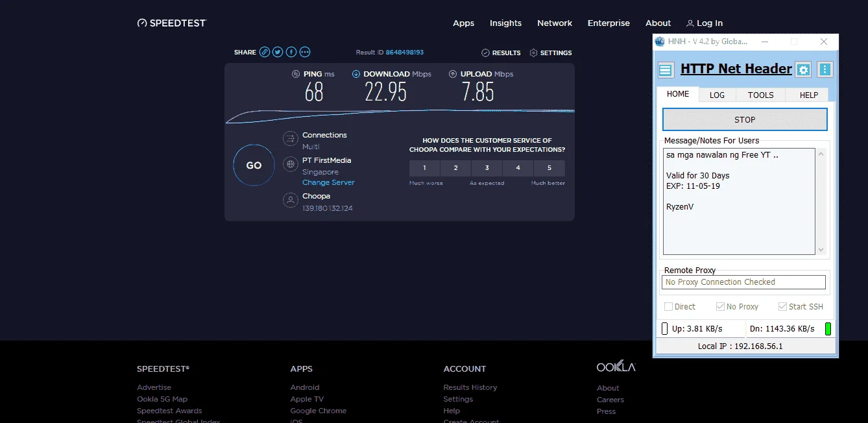Viewport: 868px width, 423px height.
Task: Open the Apps menu
Action: 463,23
